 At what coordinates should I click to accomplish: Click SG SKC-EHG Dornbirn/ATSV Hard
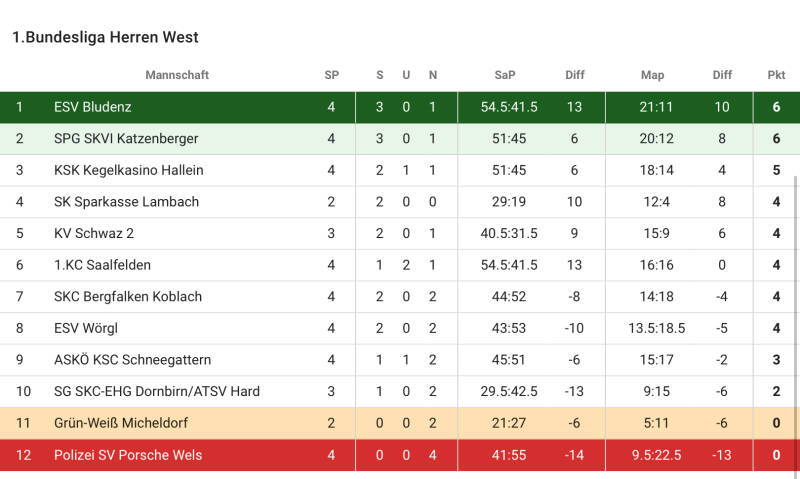(156, 391)
